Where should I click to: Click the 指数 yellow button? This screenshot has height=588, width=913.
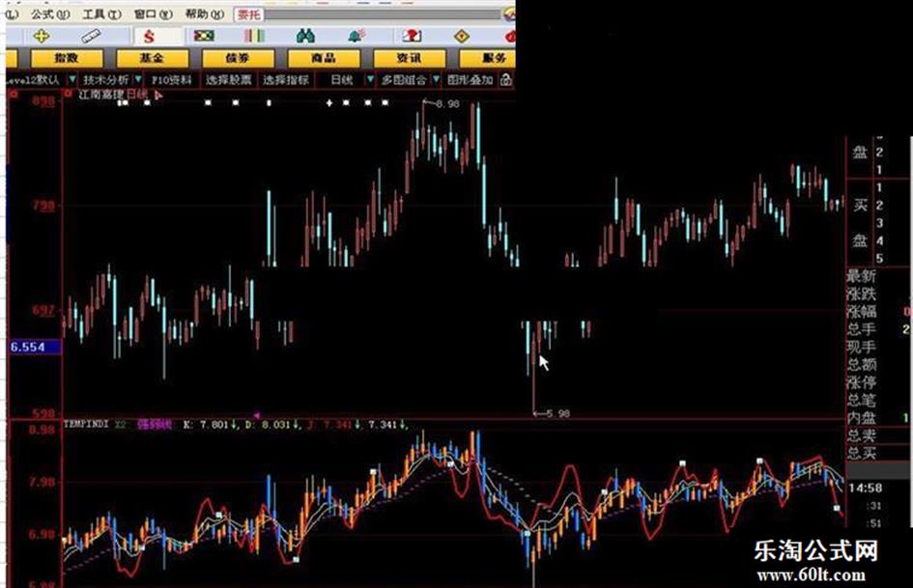click(67, 58)
